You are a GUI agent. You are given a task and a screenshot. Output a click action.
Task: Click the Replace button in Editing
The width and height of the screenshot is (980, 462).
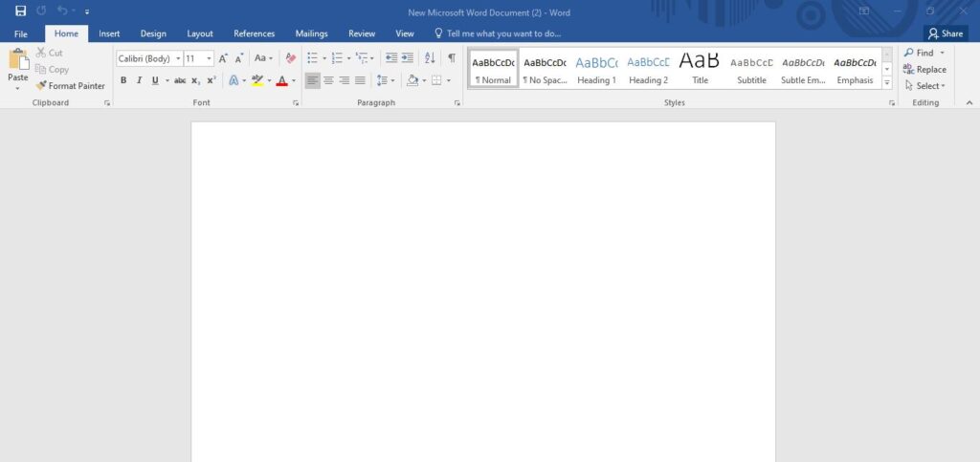(x=924, y=70)
